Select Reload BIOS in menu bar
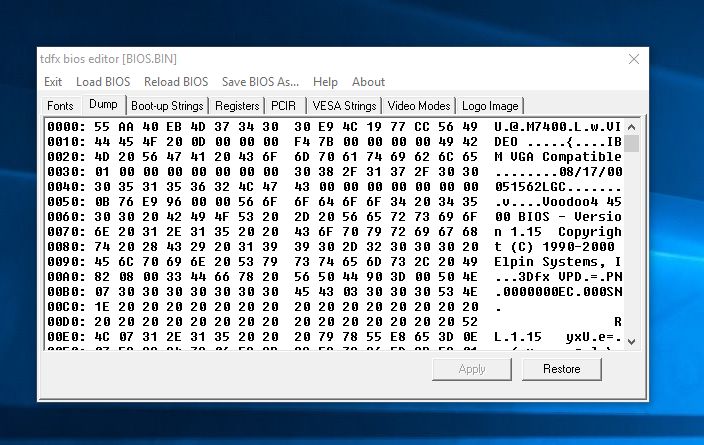The image size is (704, 445). (176, 82)
